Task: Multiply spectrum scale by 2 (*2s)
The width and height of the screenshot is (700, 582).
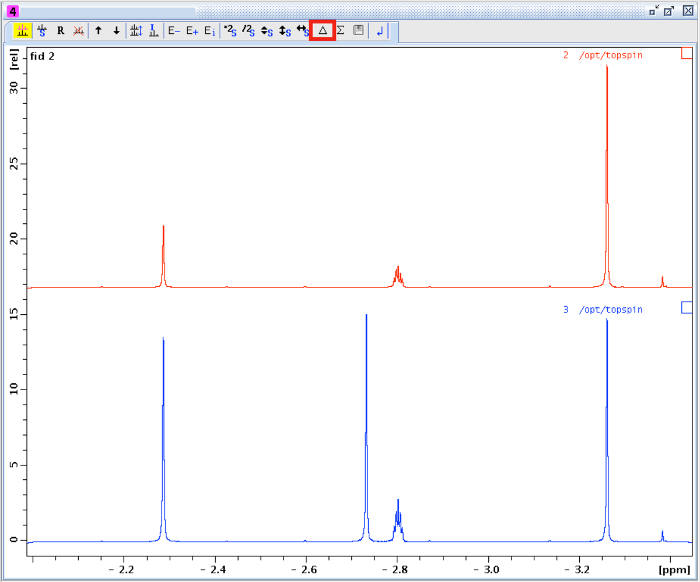Action: pos(229,31)
